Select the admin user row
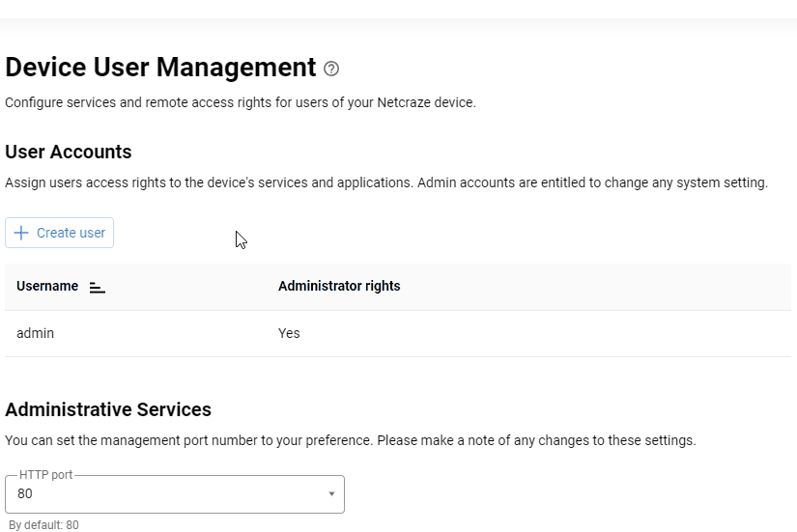This screenshot has height=532, width=797. (x=398, y=333)
